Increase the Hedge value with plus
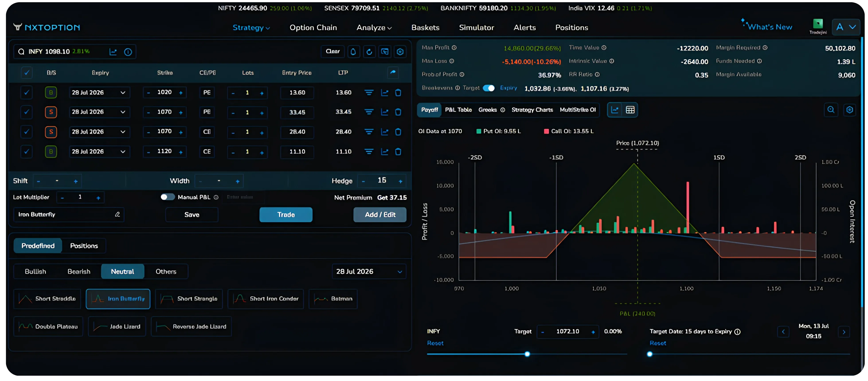 [400, 181]
